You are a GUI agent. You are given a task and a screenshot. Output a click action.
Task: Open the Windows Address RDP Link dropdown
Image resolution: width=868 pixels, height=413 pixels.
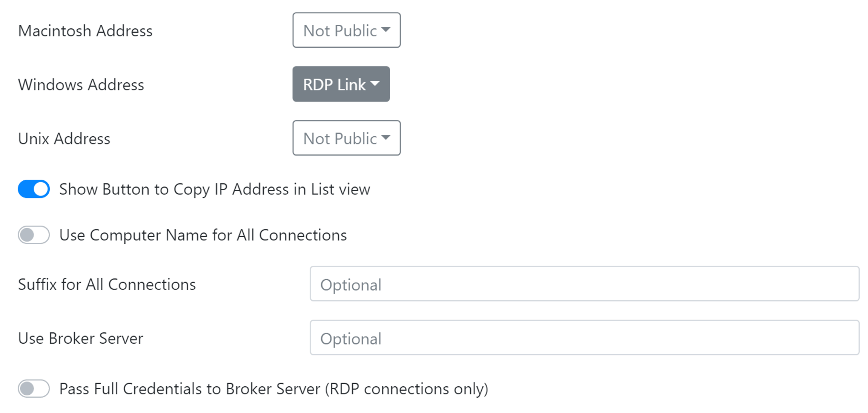[340, 84]
